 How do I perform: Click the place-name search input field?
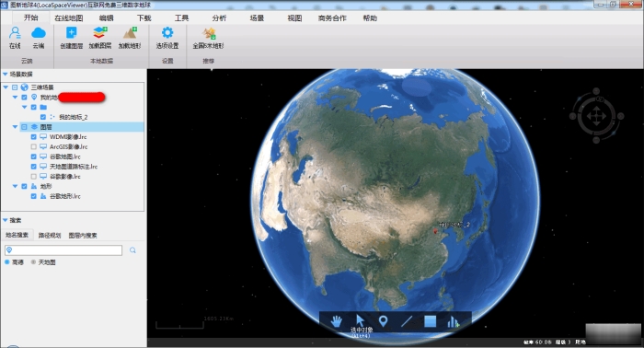[63, 250]
